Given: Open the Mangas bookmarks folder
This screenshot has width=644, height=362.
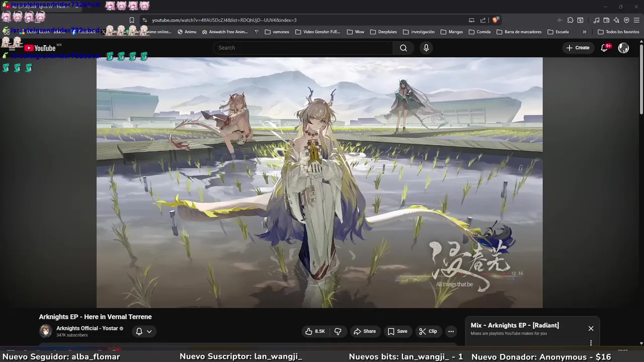Looking at the screenshot, I should tap(452, 32).
